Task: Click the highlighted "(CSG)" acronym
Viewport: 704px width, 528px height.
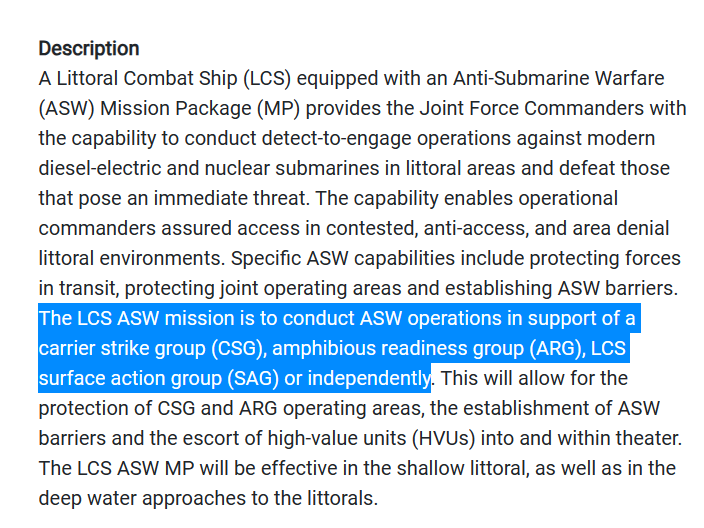Action: coord(239,349)
